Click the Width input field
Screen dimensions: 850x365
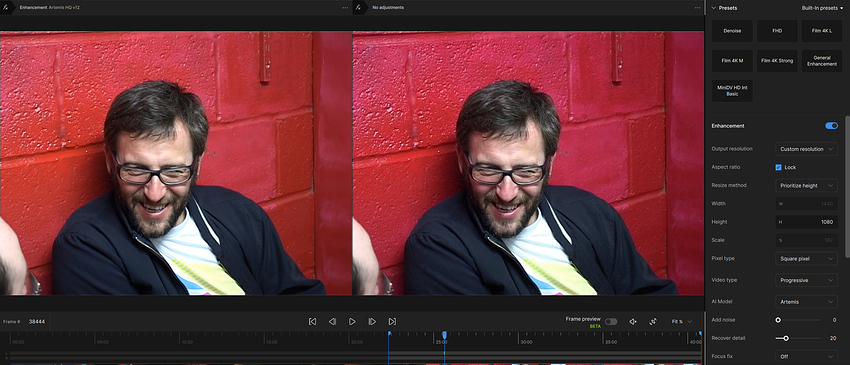pyautogui.click(x=806, y=203)
